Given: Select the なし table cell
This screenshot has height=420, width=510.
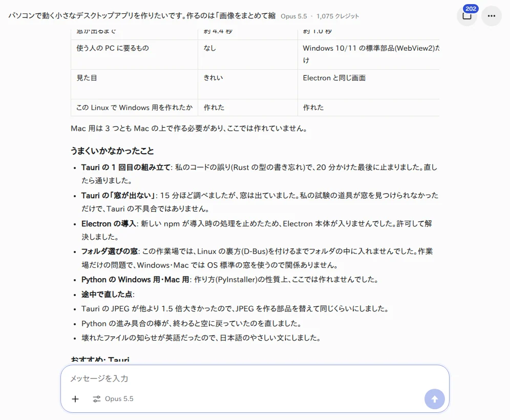Looking at the screenshot, I should [x=248, y=54].
